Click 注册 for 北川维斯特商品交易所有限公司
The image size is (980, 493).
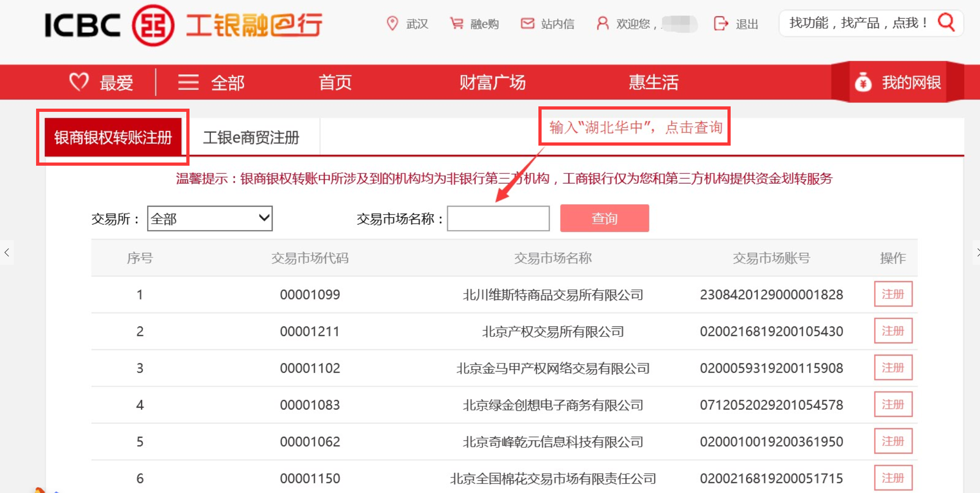coord(893,294)
